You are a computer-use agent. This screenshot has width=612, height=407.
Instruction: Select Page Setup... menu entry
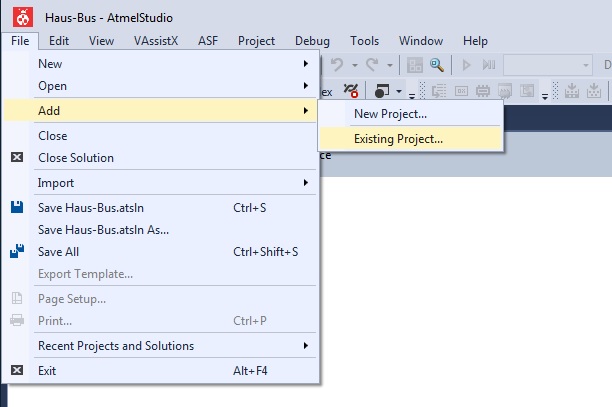click(161, 299)
